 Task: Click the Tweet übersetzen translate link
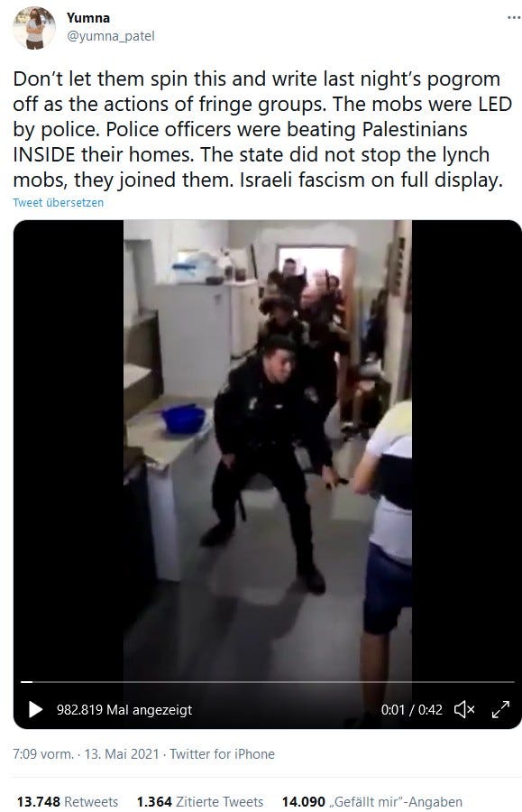[58, 202]
